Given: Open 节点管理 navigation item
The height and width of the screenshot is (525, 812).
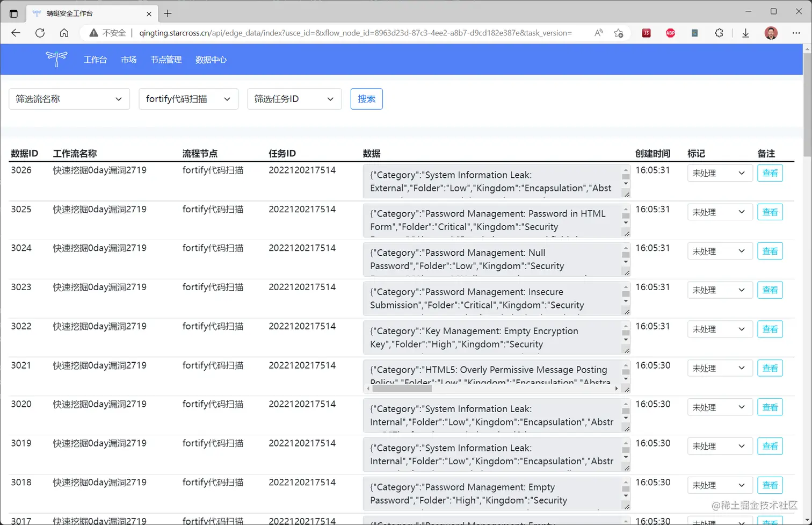Looking at the screenshot, I should point(166,60).
